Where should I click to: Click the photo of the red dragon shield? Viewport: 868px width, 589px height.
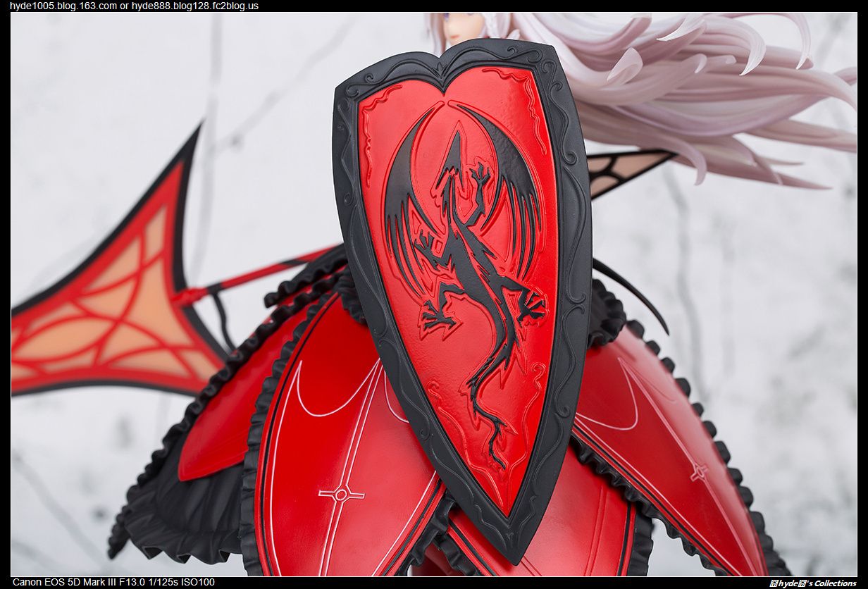(434, 294)
